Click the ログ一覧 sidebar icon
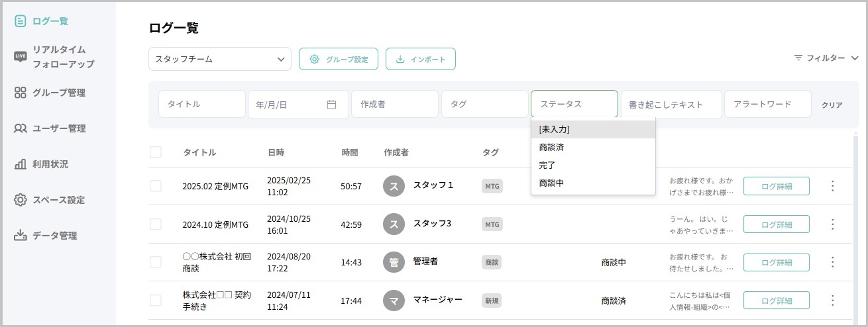The width and height of the screenshot is (868, 327). pos(21,21)
